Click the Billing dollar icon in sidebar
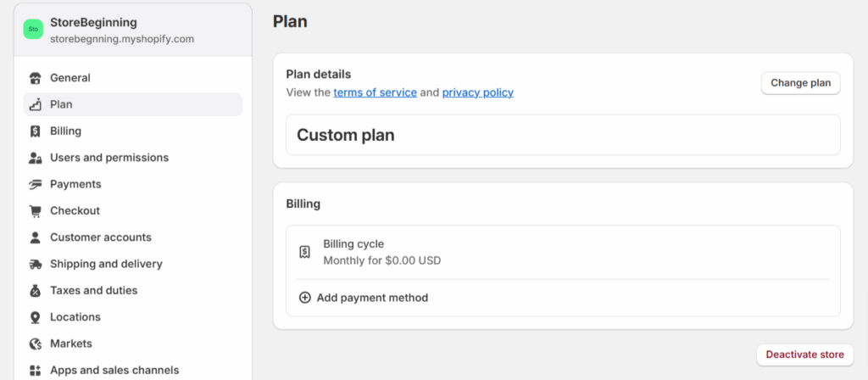This screenshot has height=380, width=868. tap(35, 131)
